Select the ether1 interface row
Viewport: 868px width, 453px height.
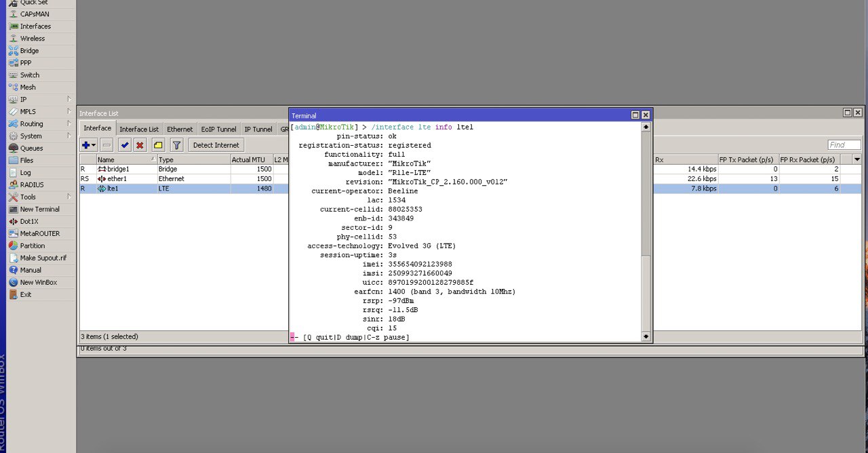[471, 178]
